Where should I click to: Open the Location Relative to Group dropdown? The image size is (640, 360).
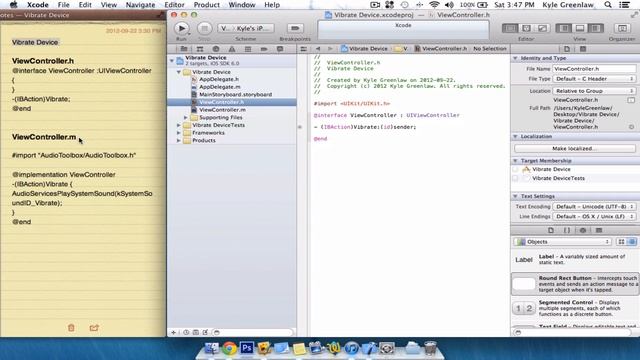tap(594, 91)
